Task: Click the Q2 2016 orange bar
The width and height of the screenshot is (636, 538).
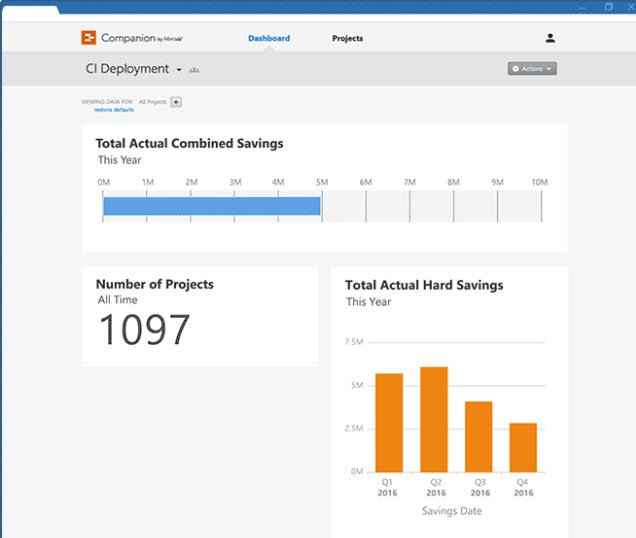Action: [434, 418]
